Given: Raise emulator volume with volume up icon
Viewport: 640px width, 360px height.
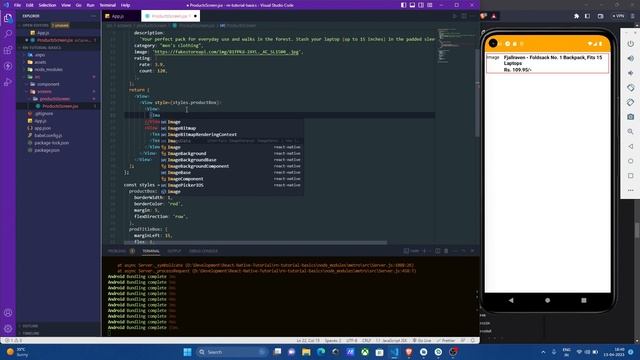Looking at the screenshot, I should click(631, 58).
